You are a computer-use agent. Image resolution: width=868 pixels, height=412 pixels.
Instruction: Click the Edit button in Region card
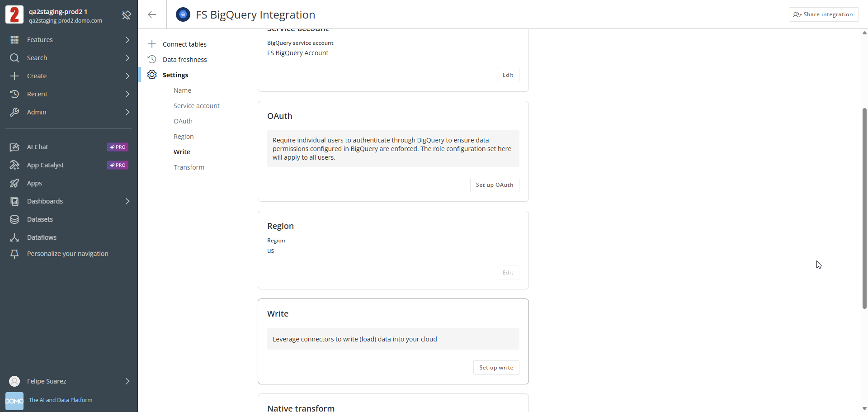(x=508, y=273)
